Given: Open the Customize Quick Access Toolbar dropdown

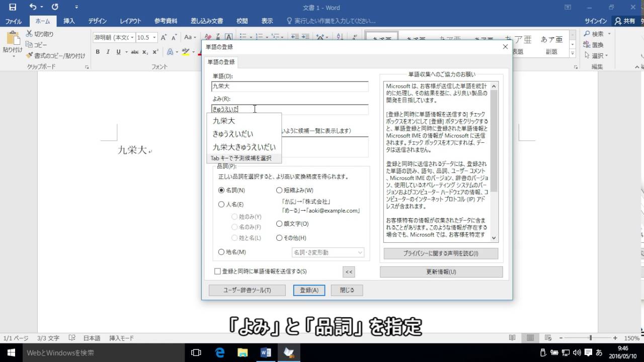Looking at the screenshot, I should (76, 7).
